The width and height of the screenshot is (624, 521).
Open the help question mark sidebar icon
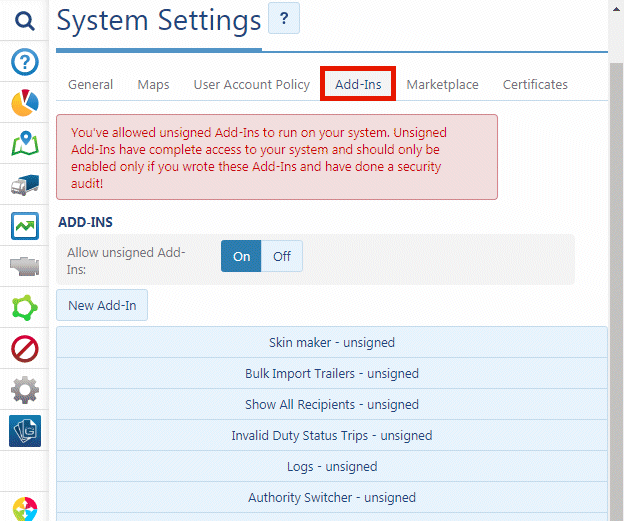tap(25, 63)
